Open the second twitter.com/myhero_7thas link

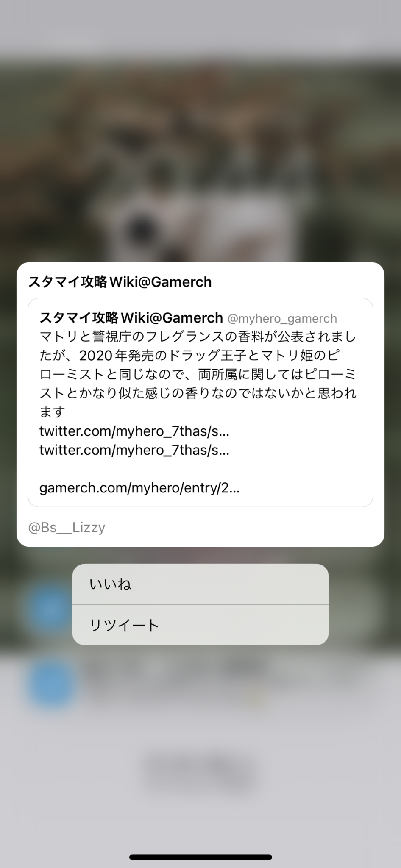134,450
